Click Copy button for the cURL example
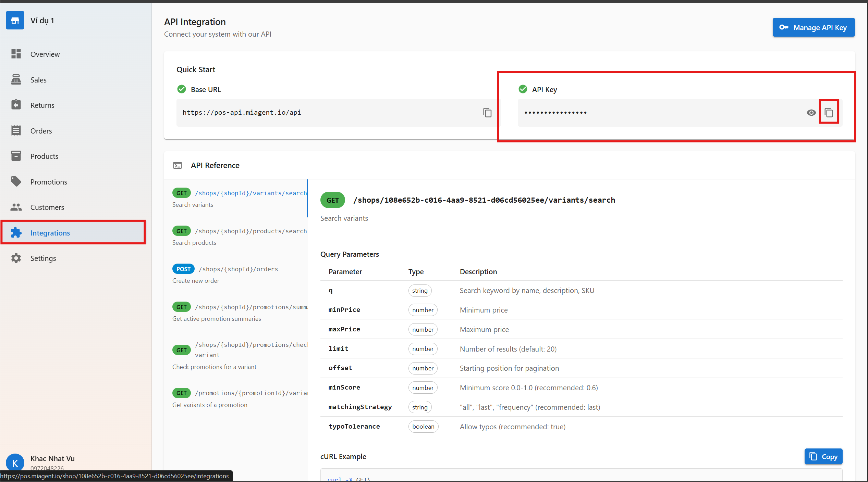Screen dimensions: 868x482 coord(823,457)
